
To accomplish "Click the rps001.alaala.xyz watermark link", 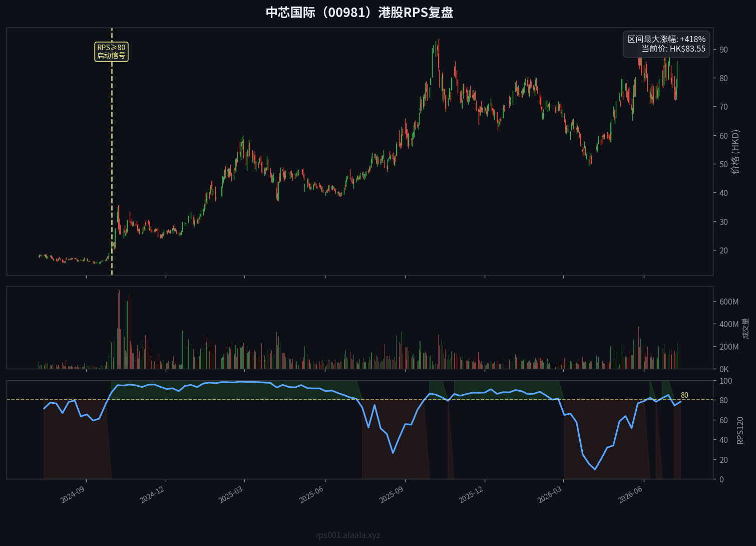I will point(348,535).
